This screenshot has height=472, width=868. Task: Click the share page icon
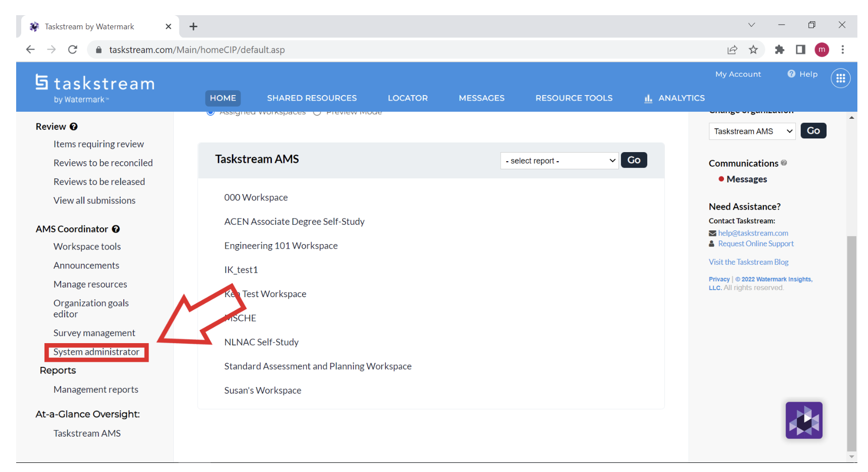point(732,50)
